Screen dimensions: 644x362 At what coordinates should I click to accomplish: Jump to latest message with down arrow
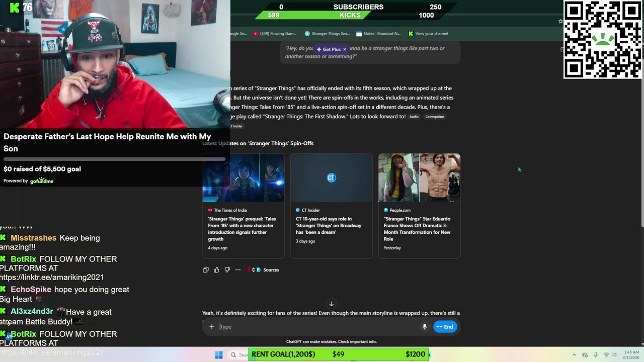pos(331,304)
